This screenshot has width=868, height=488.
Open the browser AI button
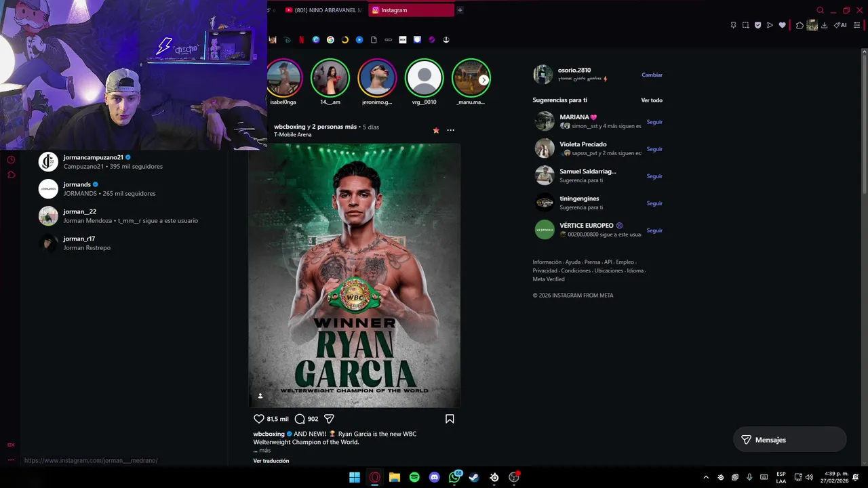click(840, 25)
